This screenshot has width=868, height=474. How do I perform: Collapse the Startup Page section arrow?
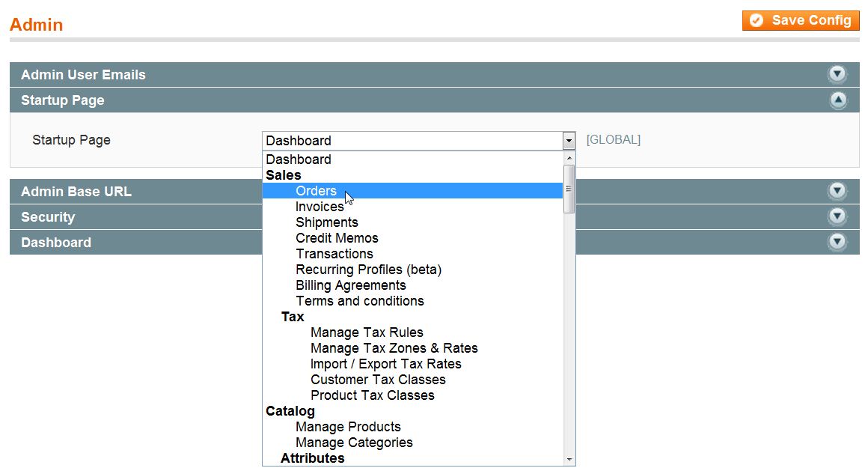(837, 100)
